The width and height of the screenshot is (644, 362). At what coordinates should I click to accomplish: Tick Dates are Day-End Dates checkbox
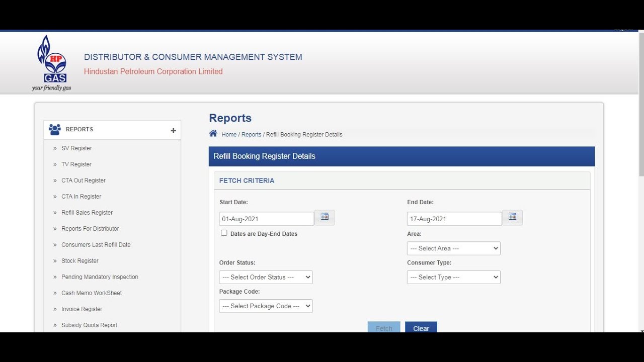coord(224,233)
